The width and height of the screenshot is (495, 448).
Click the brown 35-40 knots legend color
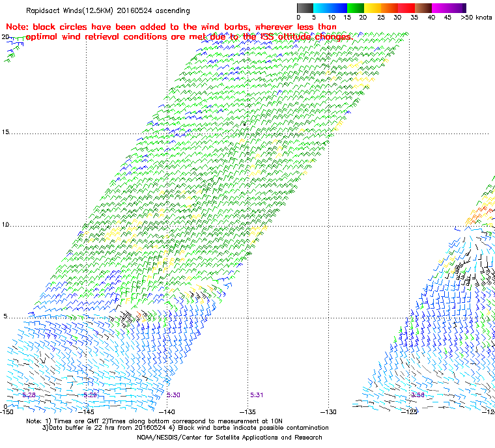(x=424, y=8)
